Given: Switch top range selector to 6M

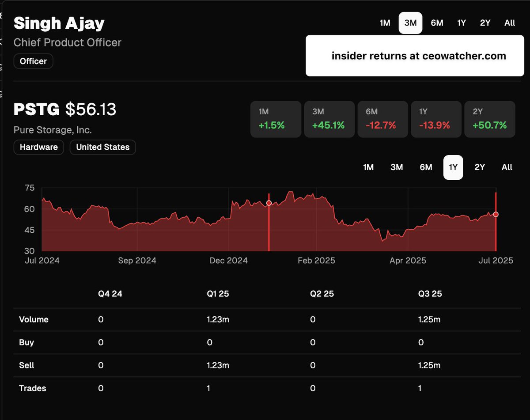Looking at the screenshot, I should pos(437,23).
